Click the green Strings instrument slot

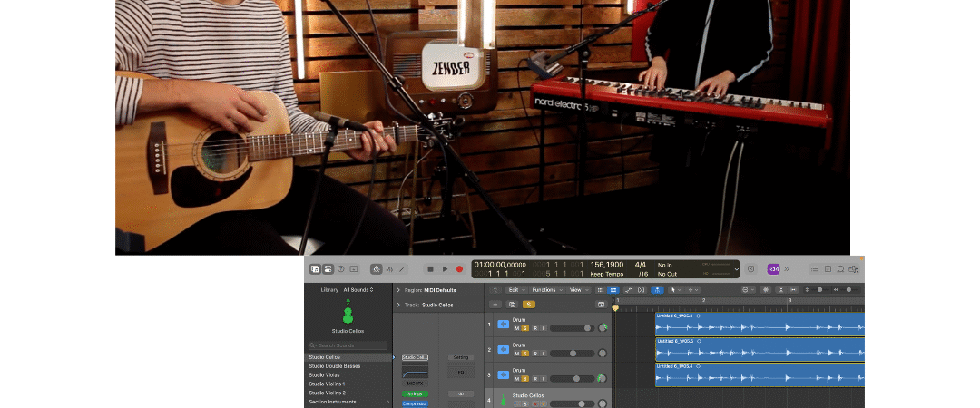point(415,393)
